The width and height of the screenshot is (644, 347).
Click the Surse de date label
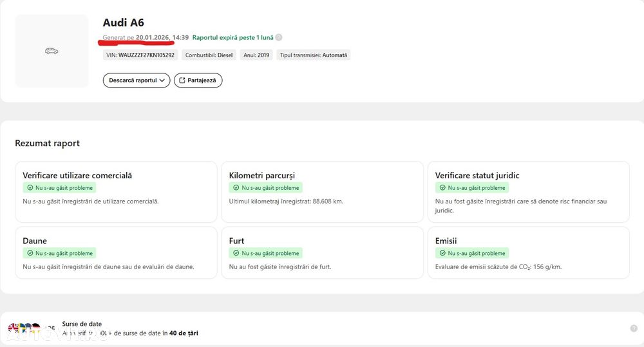[82, 324]
